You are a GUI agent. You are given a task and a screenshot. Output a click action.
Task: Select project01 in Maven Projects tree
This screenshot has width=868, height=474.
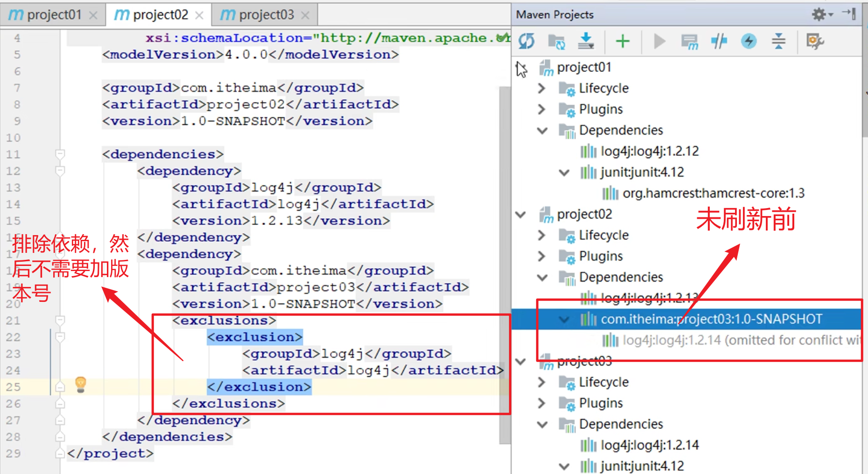click(584, 67)
